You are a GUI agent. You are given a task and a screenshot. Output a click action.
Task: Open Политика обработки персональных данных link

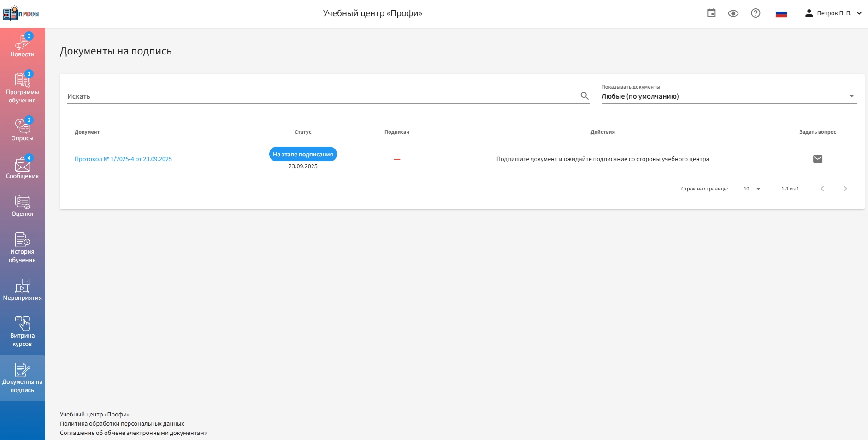[x=122, y=424]
